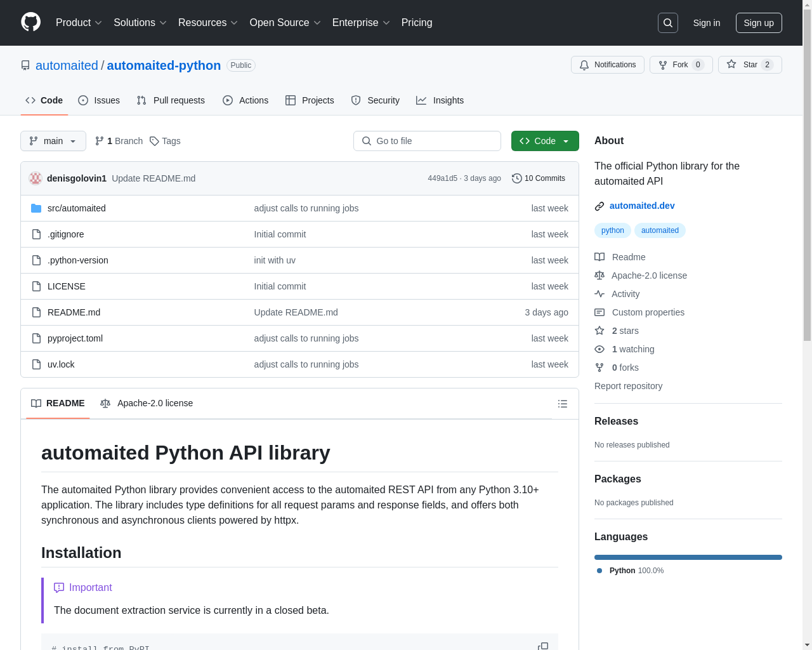Copy the install code snippet
Image resolution: width=812 pixels, height=650 pixels.
[x=543, y=646]
